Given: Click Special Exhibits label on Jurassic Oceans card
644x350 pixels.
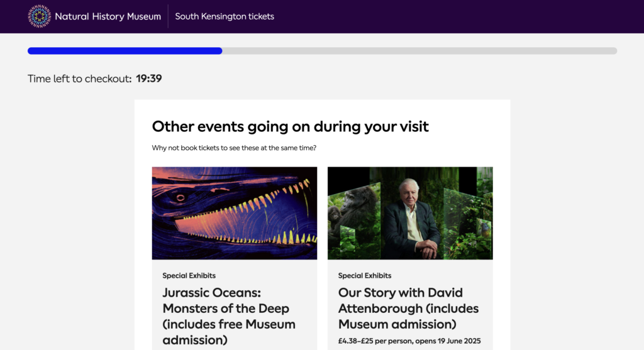Looking at the screenshot, I should click(189, 276).
